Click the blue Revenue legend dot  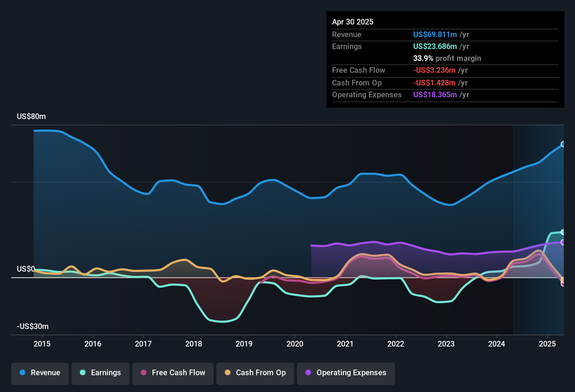coord(22,372)
